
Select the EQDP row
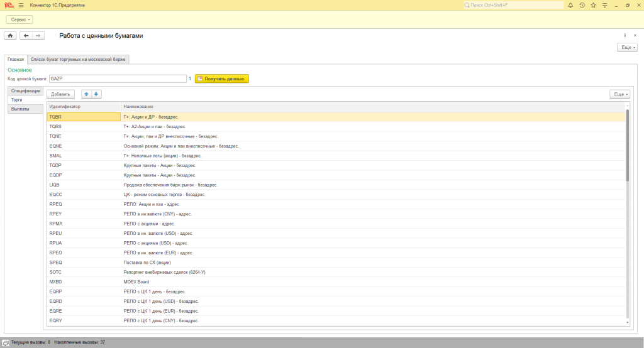click(x=336, y=175)
